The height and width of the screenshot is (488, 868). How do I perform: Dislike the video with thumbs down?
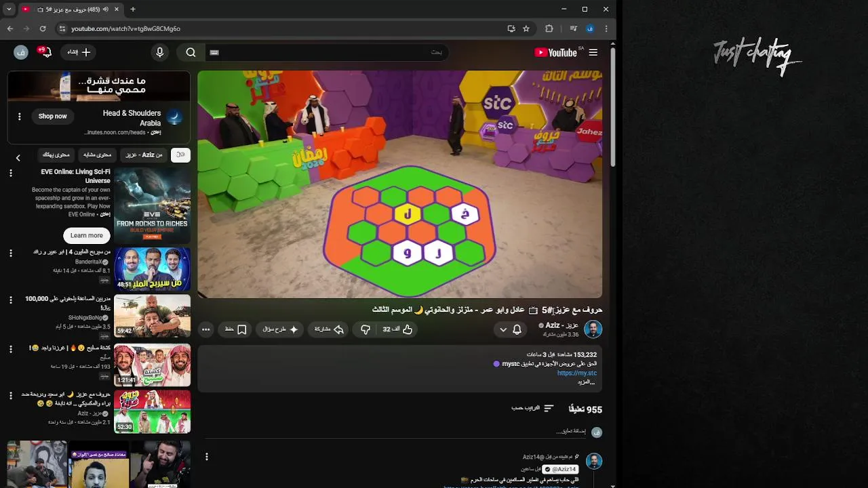366,329
